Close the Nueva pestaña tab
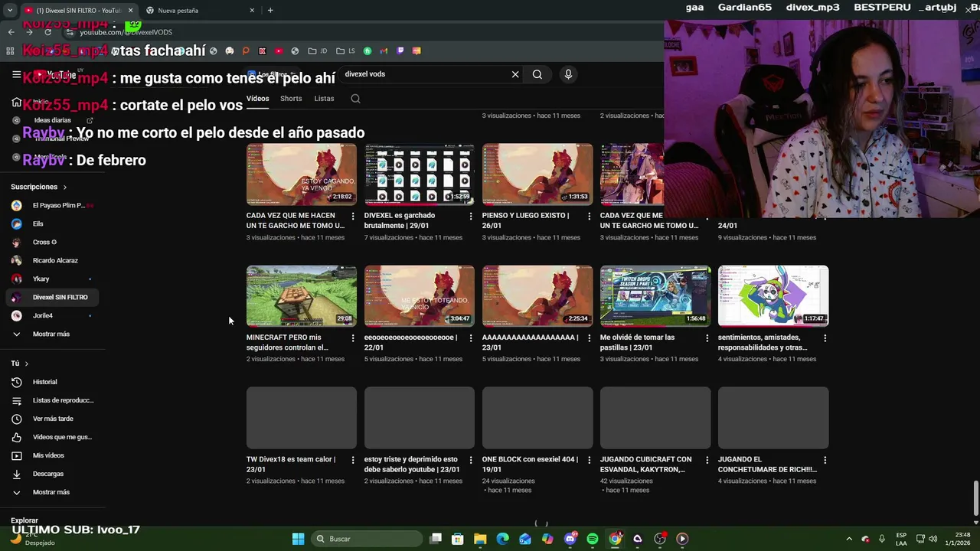 (252, 10)
